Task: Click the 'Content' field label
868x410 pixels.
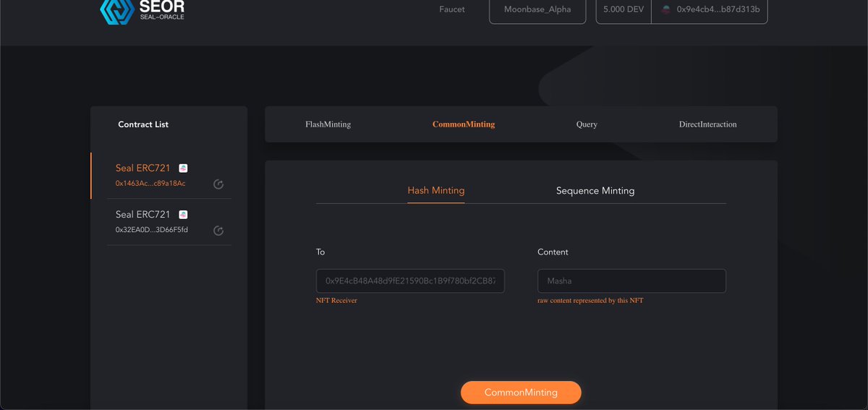Action: pos(553,252)
